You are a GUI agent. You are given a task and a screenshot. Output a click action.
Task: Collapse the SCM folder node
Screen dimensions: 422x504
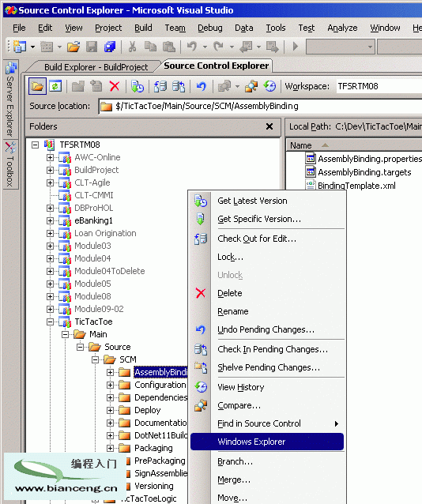pos(95,359)
